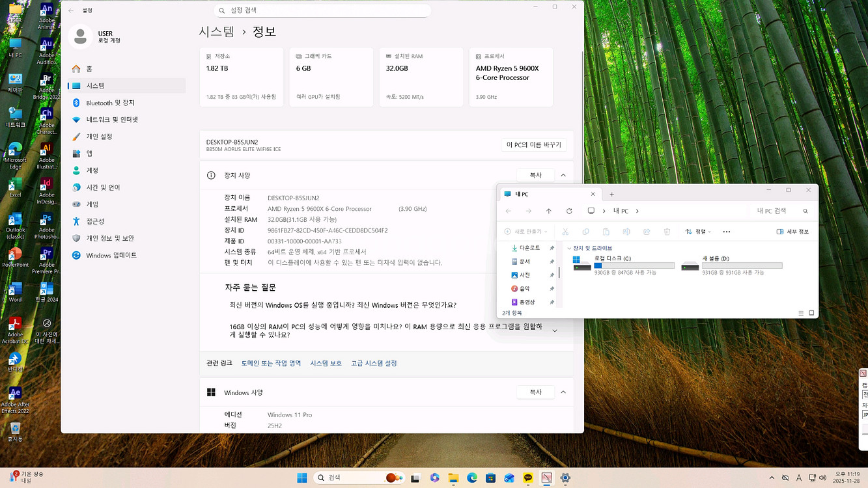Screen dimensions: 868x488
Task: Click the 설정 검색 search field
Action: coord(322,10)
